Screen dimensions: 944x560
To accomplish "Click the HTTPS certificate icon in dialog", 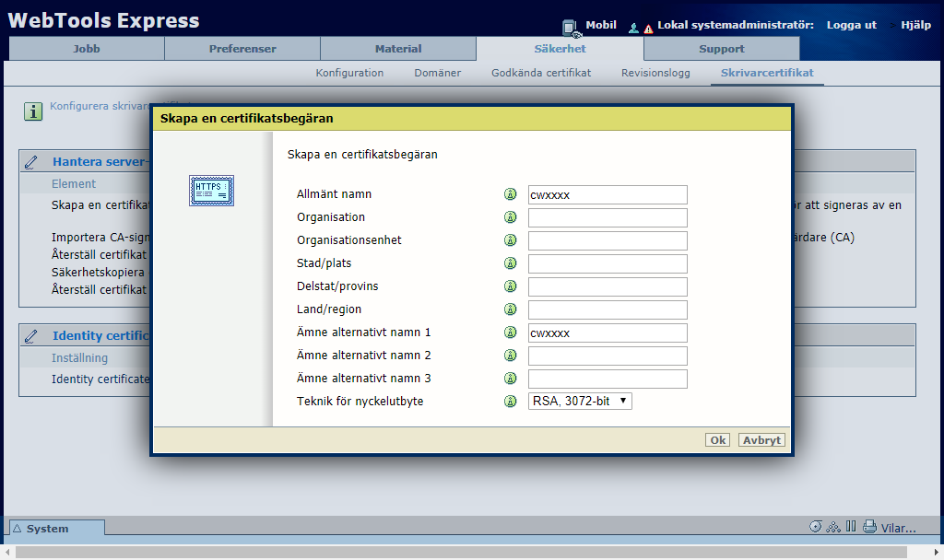I will [212, 191].
